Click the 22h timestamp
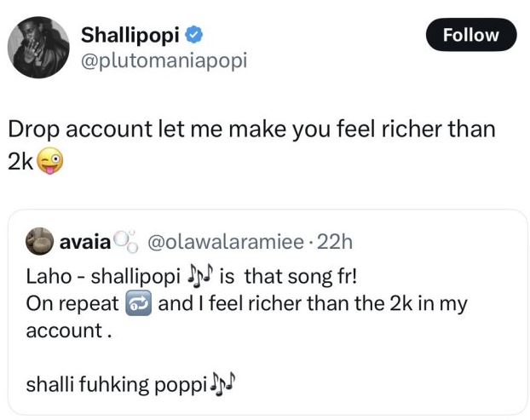 coord(334,242)
